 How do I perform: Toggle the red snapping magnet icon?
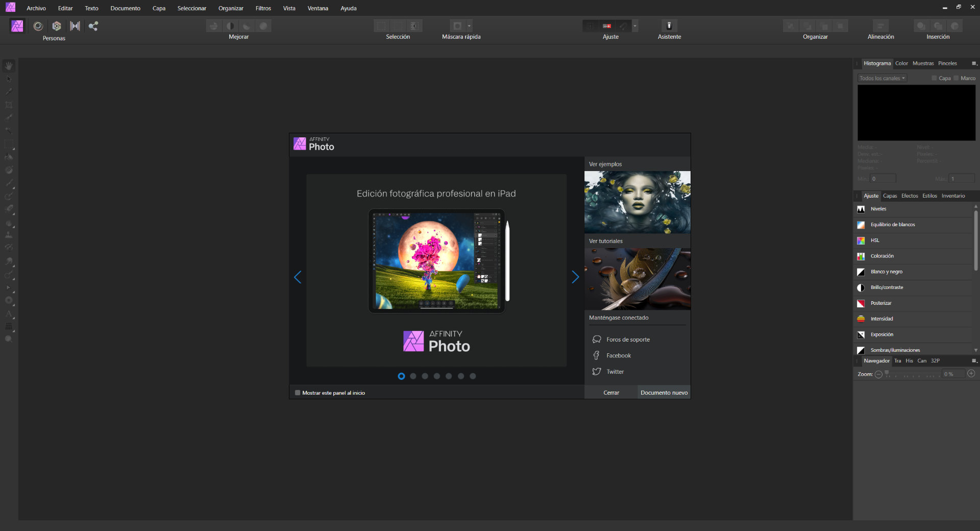point(607,26)
